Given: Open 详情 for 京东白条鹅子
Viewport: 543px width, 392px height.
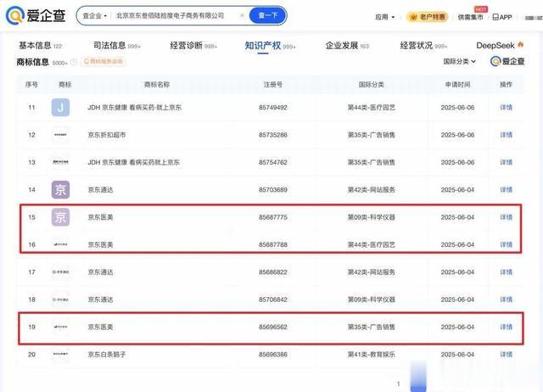Looking at the screenshot, I should pyautogui.click(x=506, y=355).
